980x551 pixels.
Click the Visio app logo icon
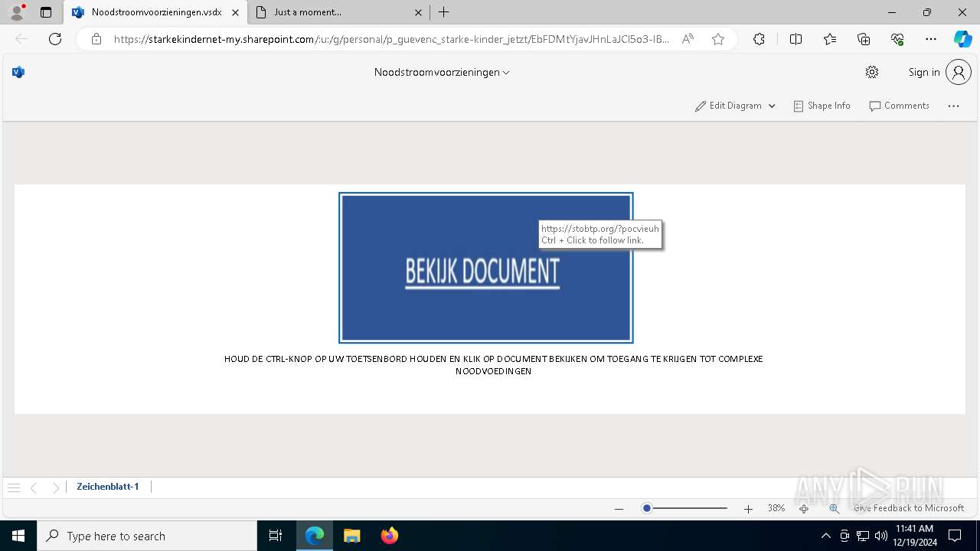tap(18, 72)
